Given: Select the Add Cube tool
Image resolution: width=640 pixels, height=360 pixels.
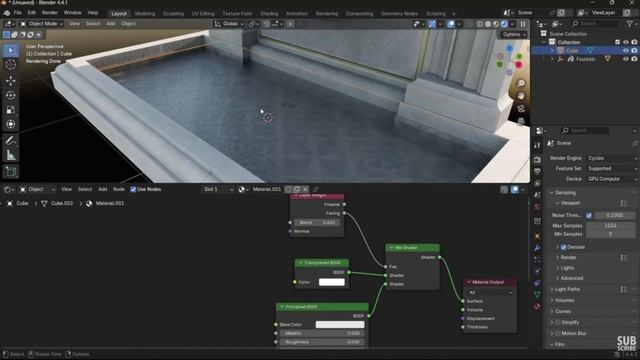Looking at the screenshot, I should pyautogui.click(x=11, y=171).
